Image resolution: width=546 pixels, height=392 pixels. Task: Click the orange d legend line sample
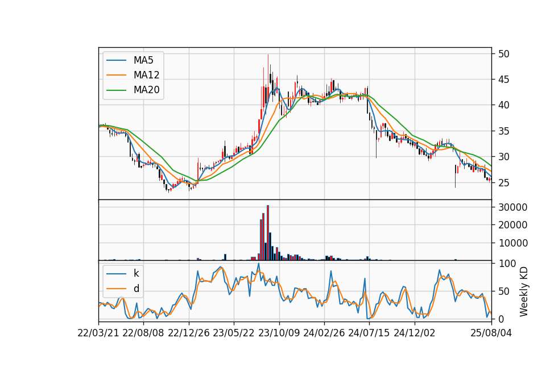[116, 288]
